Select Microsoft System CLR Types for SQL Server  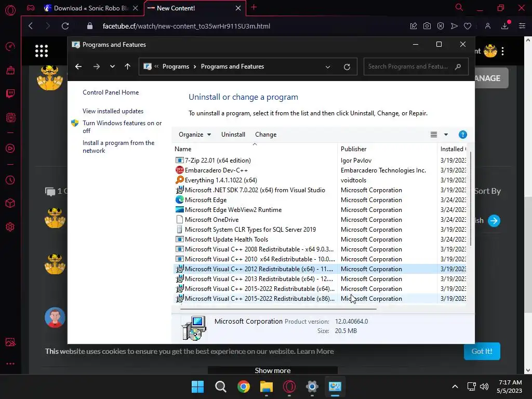click(320, 229)
